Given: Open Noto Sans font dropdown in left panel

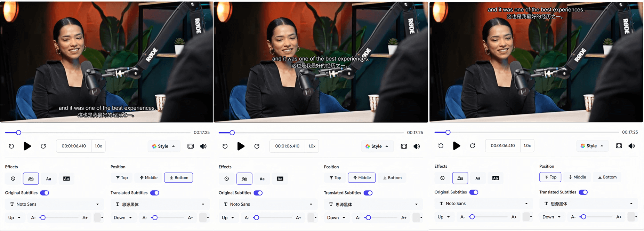Looking at the screenshot, I should point(54,204).
